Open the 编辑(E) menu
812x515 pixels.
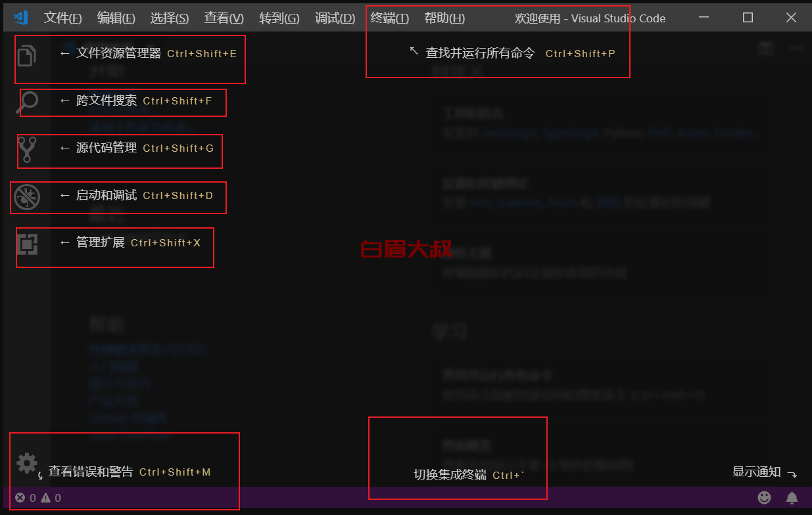(x=116, y=18)
